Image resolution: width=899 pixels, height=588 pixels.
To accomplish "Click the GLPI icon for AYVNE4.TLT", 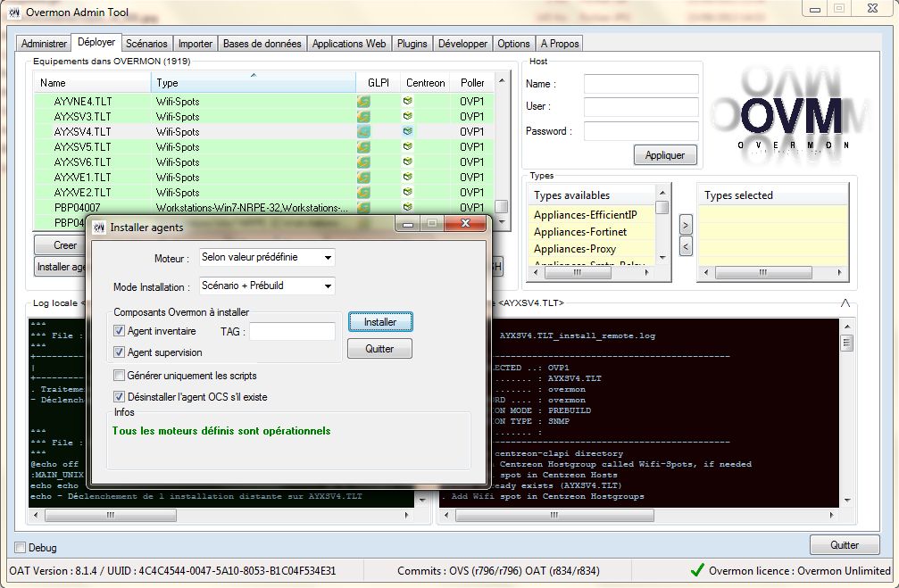I will point(363,102).
